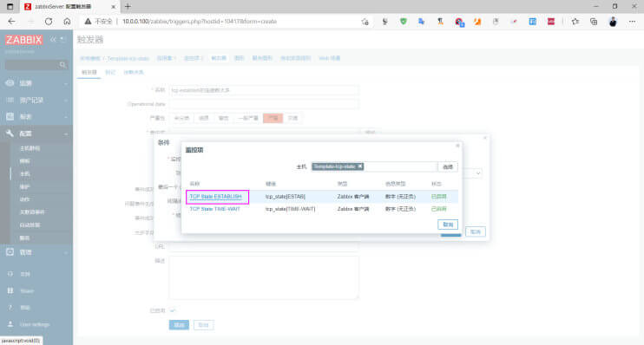Switch to the 标记 tab of the trigger form
The image size is (644, 345).
point(110,72)
